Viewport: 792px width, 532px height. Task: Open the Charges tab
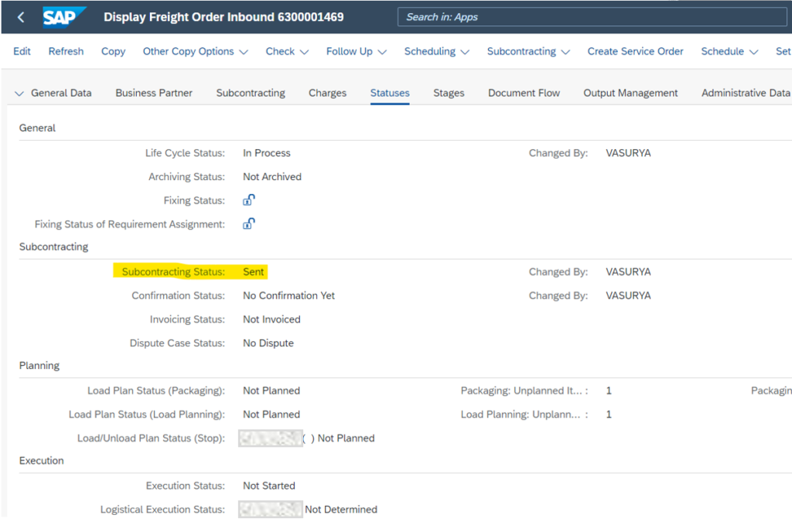point(327,93)
